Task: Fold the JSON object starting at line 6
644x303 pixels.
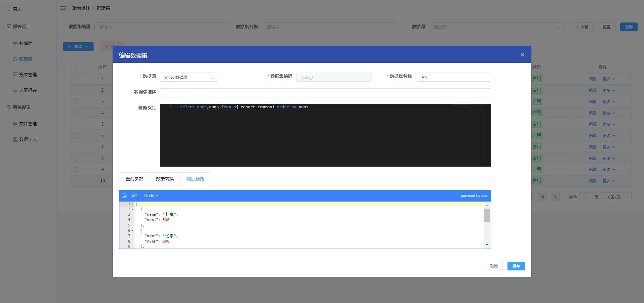Action: click(x=132, y=231)
